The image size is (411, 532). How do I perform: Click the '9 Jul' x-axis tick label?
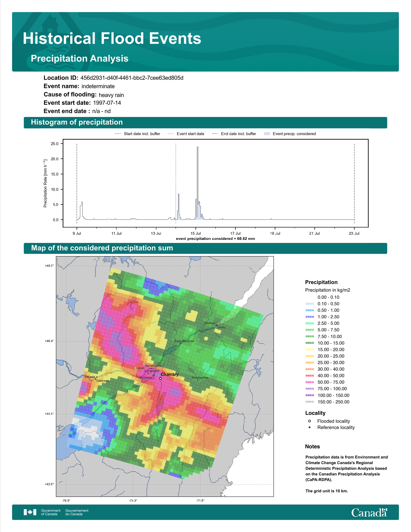[x=77, y=233]
